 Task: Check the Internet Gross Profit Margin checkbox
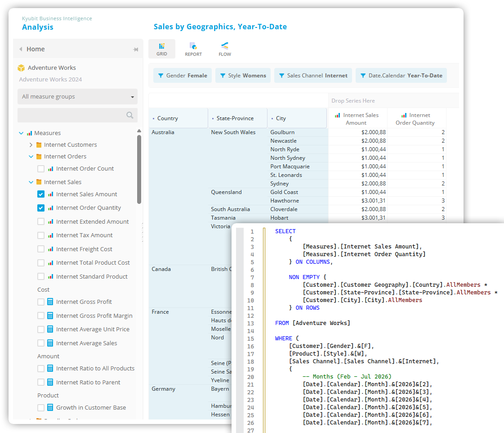(x=41, y=316)
